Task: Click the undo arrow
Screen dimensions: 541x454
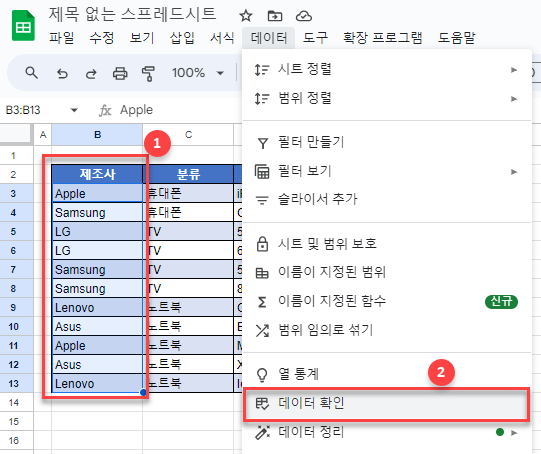Action: click(62, 73)
